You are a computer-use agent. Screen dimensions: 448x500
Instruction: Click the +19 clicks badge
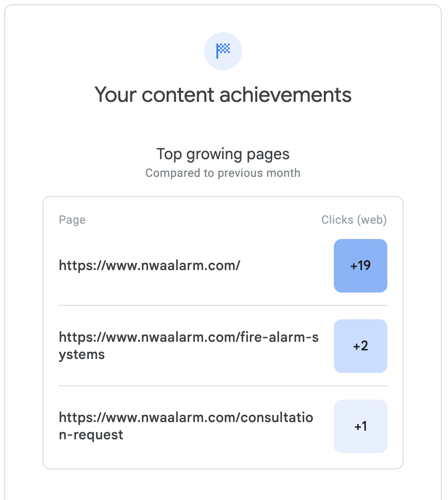360,266
